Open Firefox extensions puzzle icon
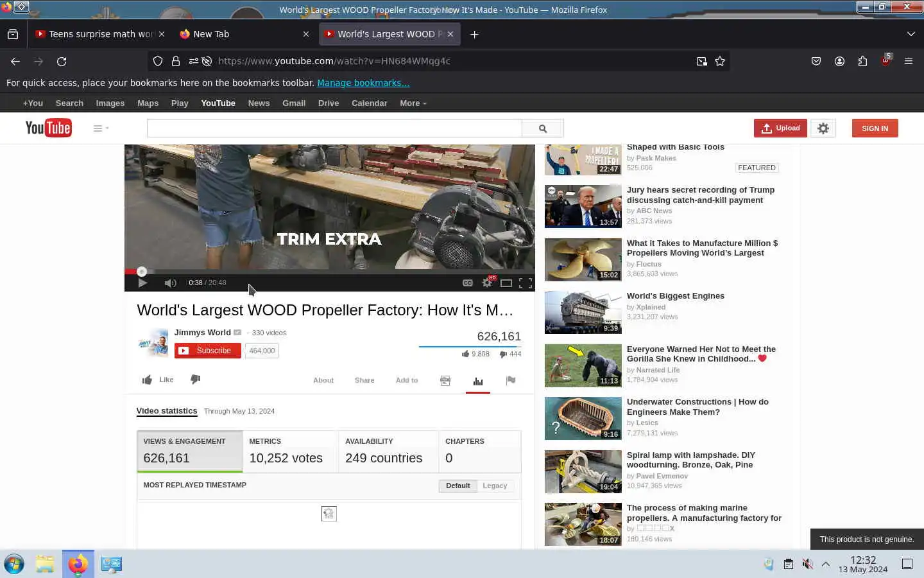This screenshot has height=578, width=924. tap(862, 61)
